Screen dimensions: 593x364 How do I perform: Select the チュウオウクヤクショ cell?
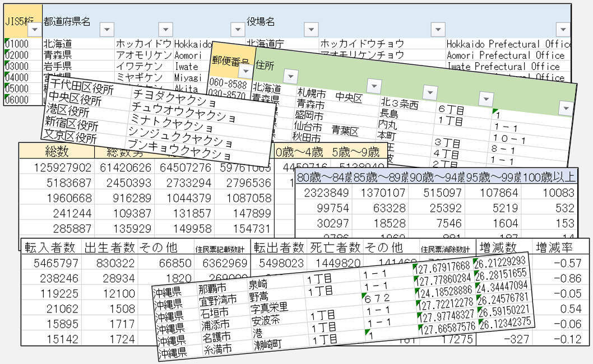(x=183, y=112)
